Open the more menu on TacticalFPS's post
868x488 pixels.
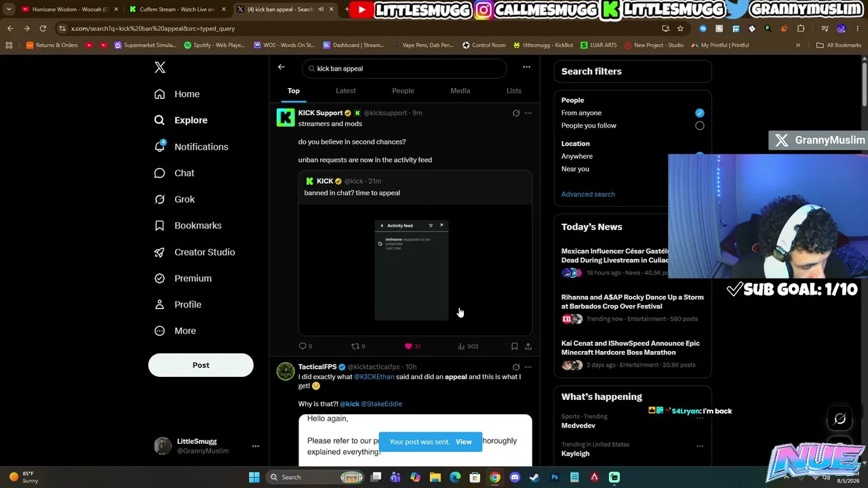tap(528, 367)
